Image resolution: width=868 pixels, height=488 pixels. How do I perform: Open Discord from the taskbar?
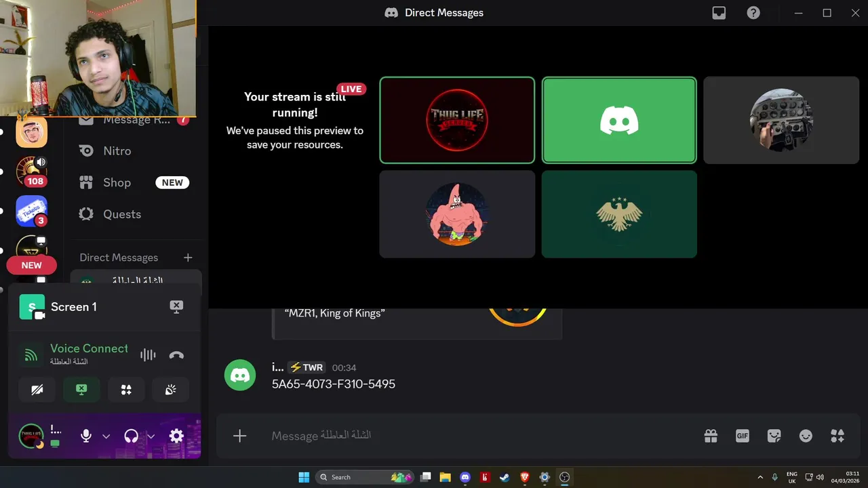pyautogui.click(x=465, y=477)
